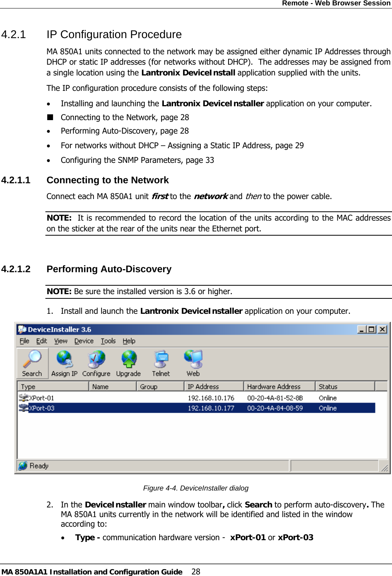
Task: Click the "Performing Auto-Discovery, page 28" bullet
Action: (x=125, y=131)
